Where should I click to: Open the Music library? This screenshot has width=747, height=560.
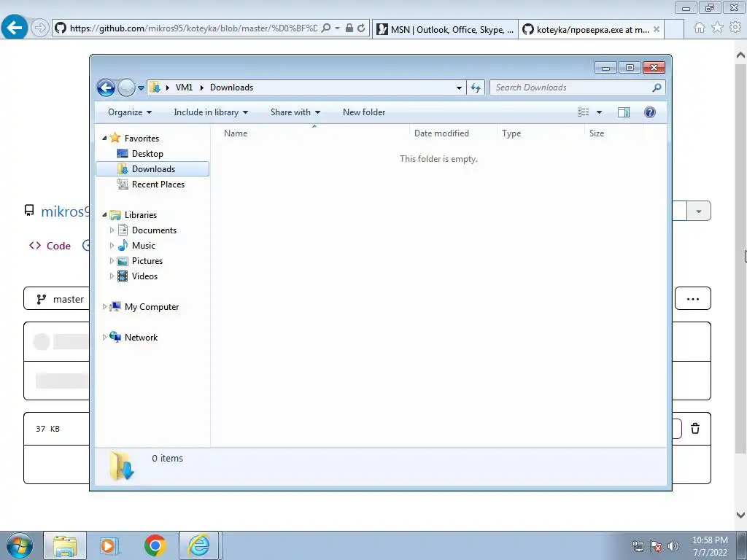[x=144, y=246]
